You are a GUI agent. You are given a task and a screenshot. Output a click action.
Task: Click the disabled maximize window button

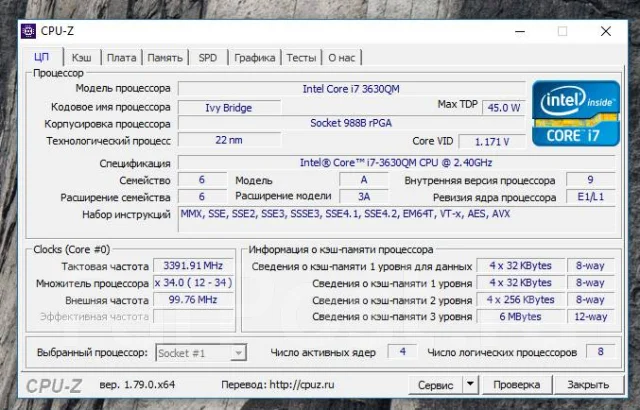click(x=562, y=31)
